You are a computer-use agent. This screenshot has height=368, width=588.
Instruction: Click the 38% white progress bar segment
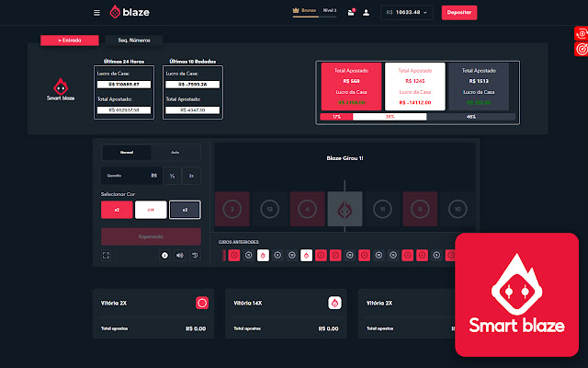coord(390,117)
